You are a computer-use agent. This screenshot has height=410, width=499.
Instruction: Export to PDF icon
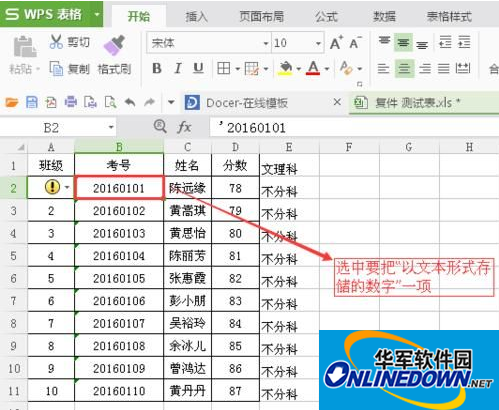click(x=51, y=102)
